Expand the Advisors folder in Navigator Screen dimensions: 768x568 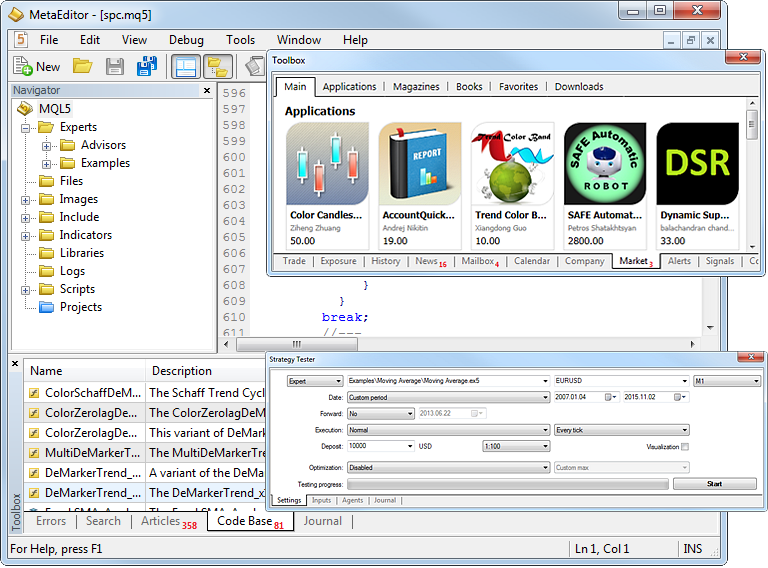46,146
